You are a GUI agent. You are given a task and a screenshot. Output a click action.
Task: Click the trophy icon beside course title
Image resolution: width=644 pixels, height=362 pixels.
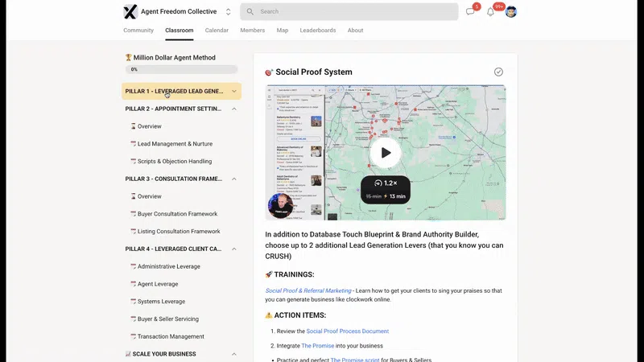click(129, 57)
